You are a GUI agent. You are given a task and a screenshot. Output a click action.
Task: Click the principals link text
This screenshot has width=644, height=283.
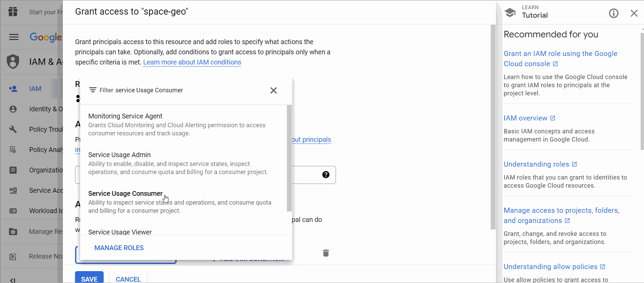311,139
